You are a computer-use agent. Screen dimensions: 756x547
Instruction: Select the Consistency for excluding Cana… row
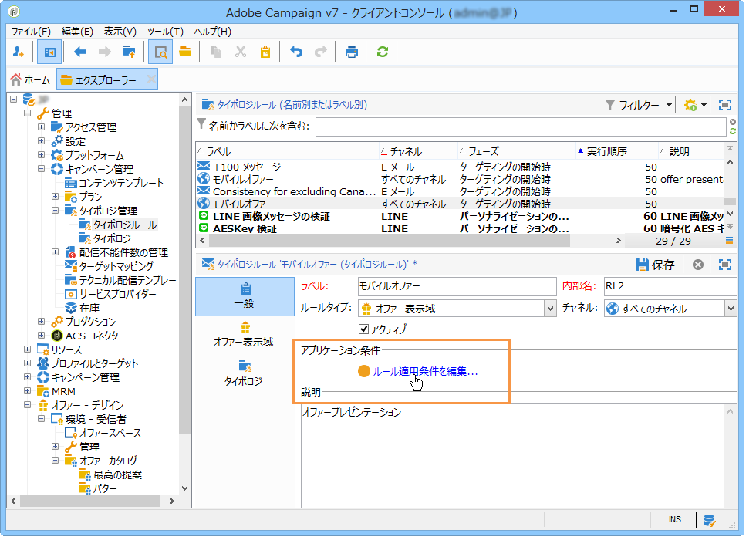(461, 191)
